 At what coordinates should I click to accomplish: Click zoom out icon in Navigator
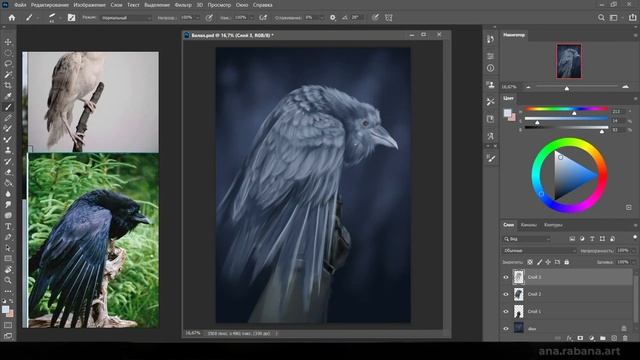click(x=528, y=87)
